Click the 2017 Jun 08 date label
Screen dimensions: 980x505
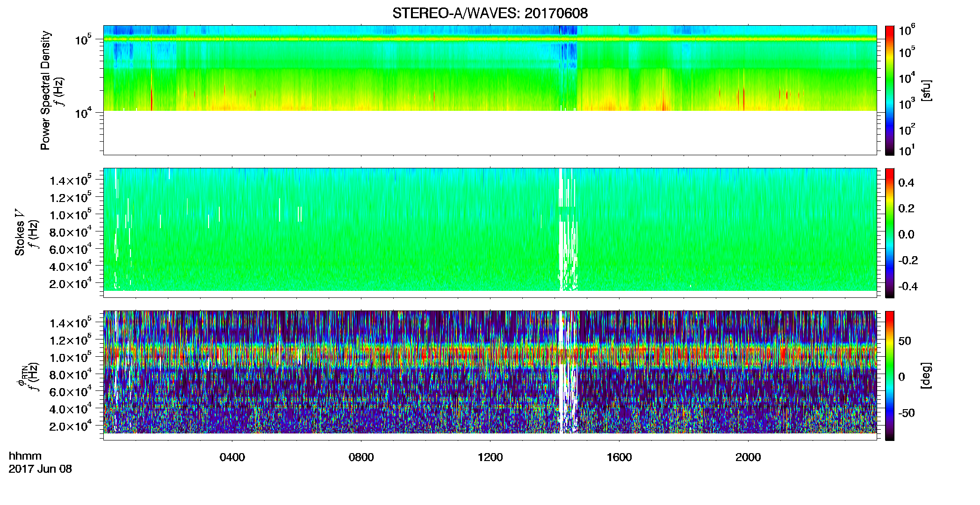click(x=40, y=469)
